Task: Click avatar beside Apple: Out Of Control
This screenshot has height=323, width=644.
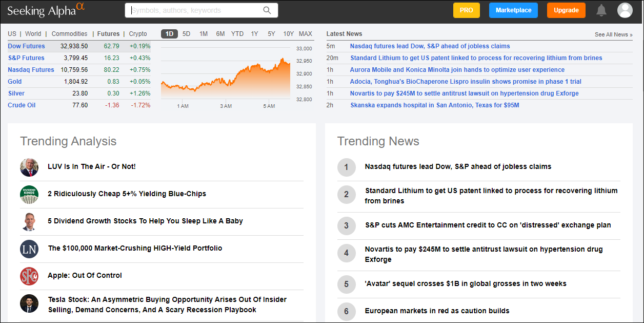Action: [29, 276]
